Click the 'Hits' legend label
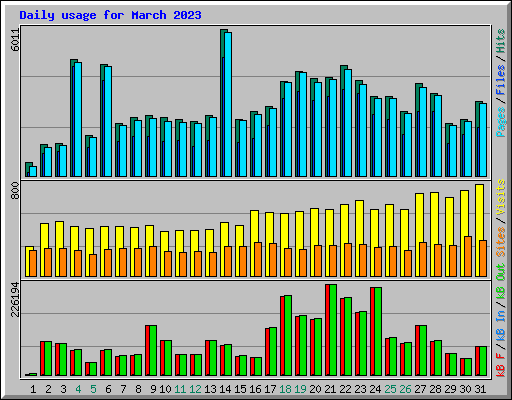 [x=500, y=41]
